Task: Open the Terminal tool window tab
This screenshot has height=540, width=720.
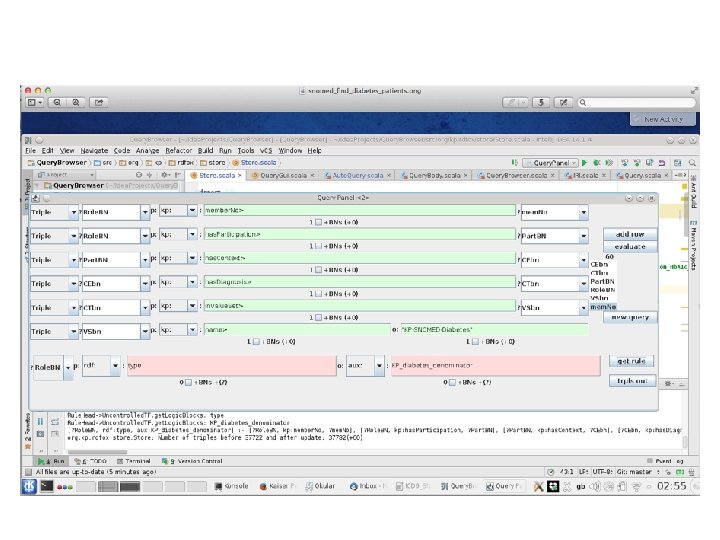Action: (x=134, y=461)
